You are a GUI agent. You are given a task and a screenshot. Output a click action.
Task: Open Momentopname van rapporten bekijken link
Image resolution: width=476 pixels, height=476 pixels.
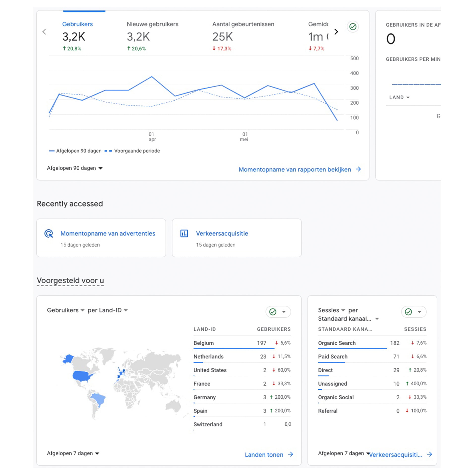point(295,169)
